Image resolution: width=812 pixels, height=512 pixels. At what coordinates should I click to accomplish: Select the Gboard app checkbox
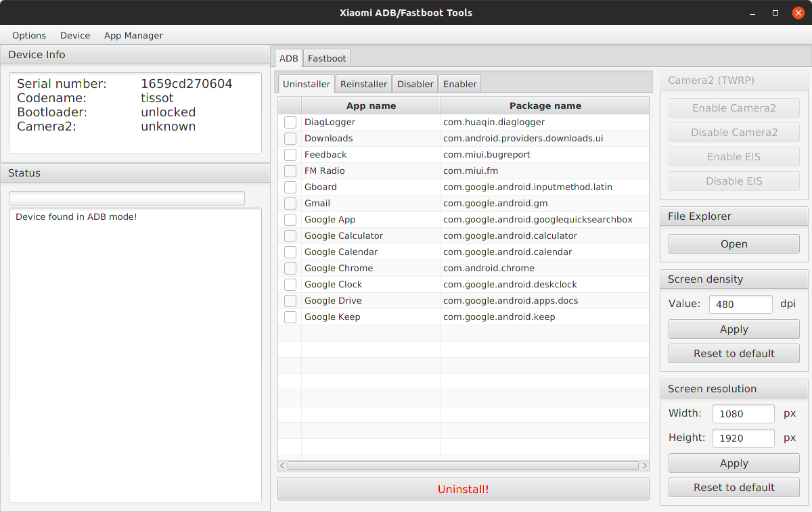[x=290, y=187]
